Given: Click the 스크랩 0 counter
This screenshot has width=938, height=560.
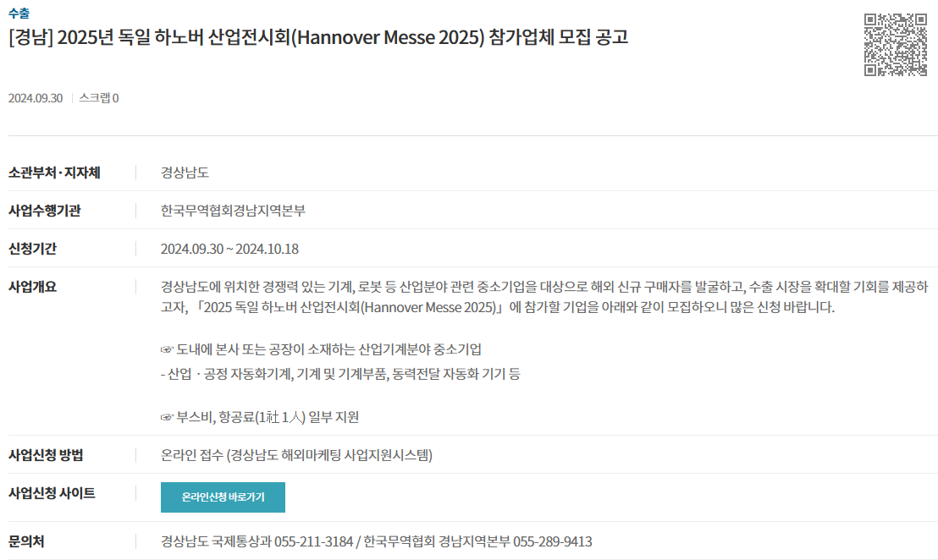Looking at the screenshot, I should point(99,98).
